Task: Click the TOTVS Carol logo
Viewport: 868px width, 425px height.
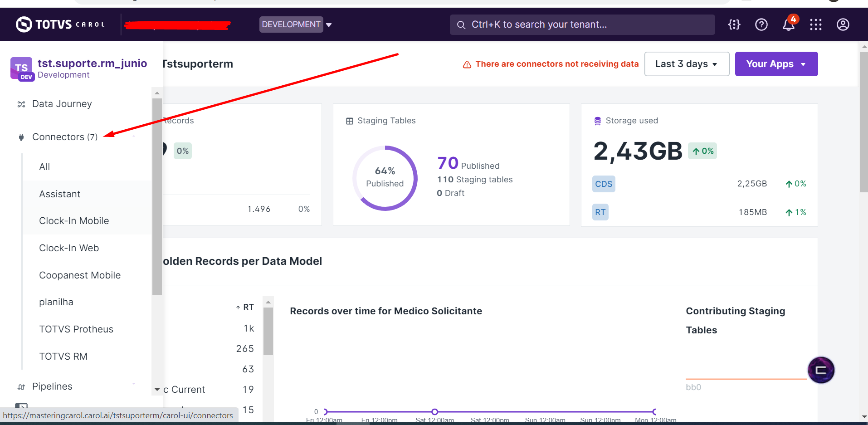Action: [x=60, y=24]
